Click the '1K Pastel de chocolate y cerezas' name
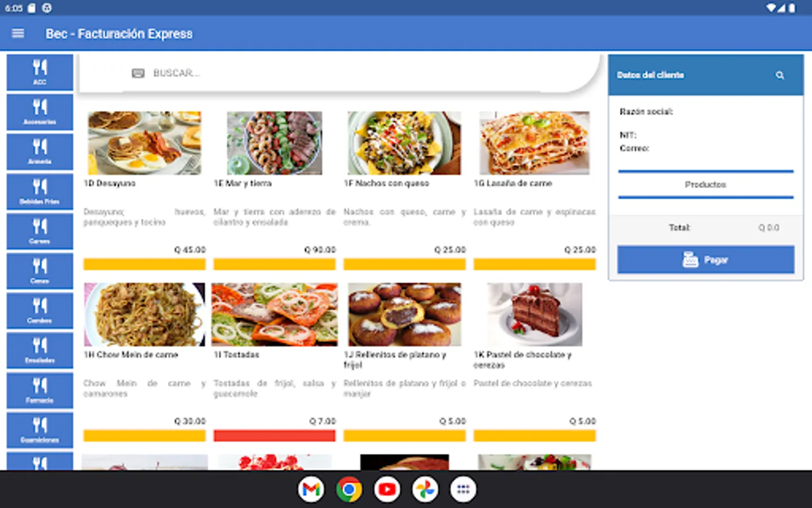The width and height of the screenshot is (812, 508). pyautogui.click(x=523, y=360)
